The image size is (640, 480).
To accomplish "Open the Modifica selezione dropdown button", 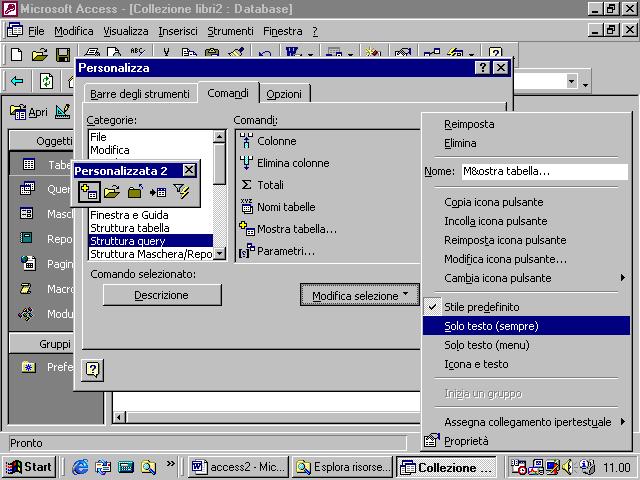I will pos(360,295).
